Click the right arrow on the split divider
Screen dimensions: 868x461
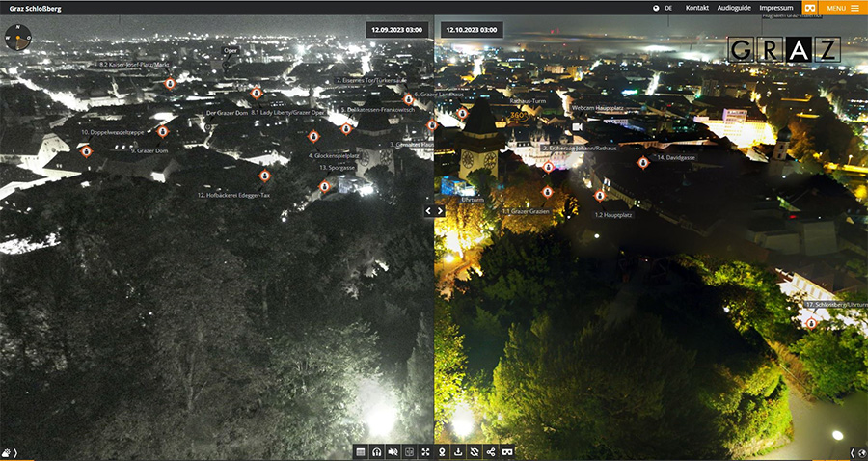coord(440,211)
